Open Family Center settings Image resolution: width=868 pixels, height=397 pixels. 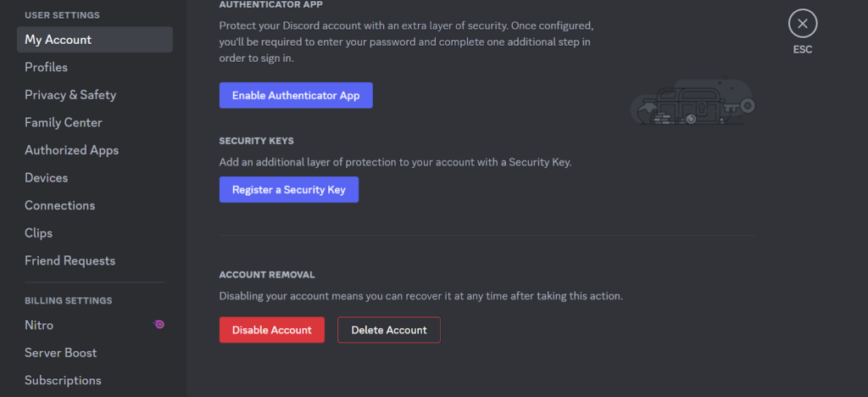pos(64,122)
